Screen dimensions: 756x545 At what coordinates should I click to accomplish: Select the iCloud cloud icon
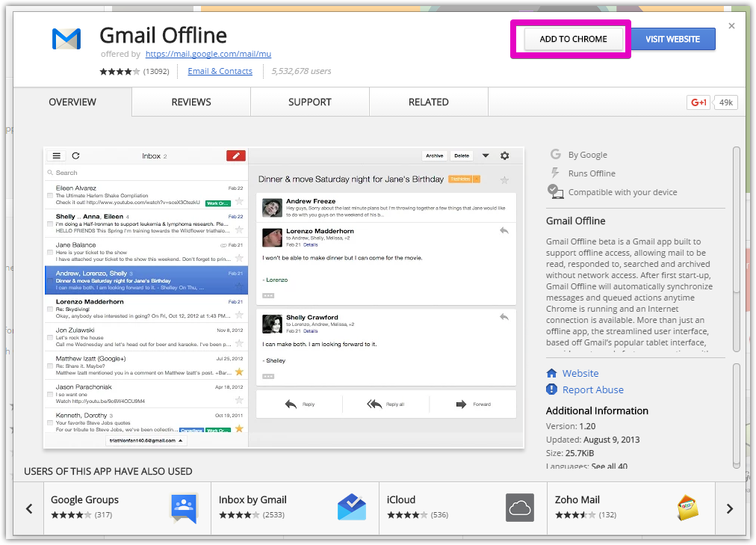point(520,508)
